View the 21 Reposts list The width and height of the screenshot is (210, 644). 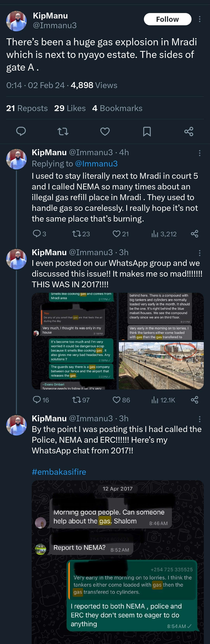click(27, 108)
